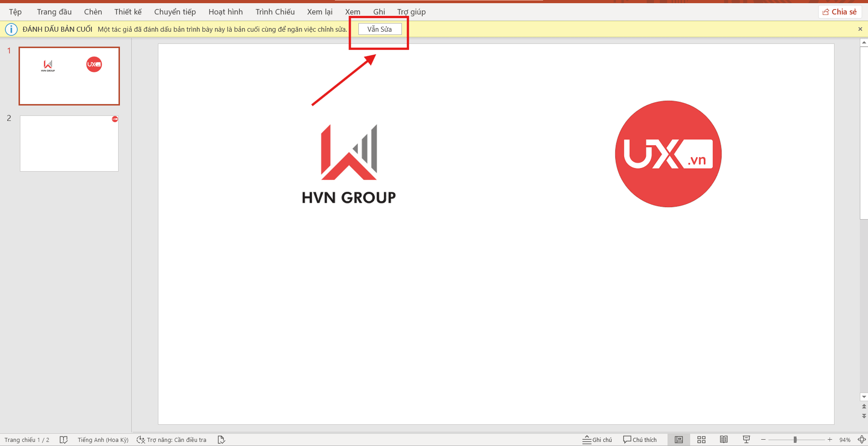Toggle the Ghi chú notes pane

click(597, 440)
